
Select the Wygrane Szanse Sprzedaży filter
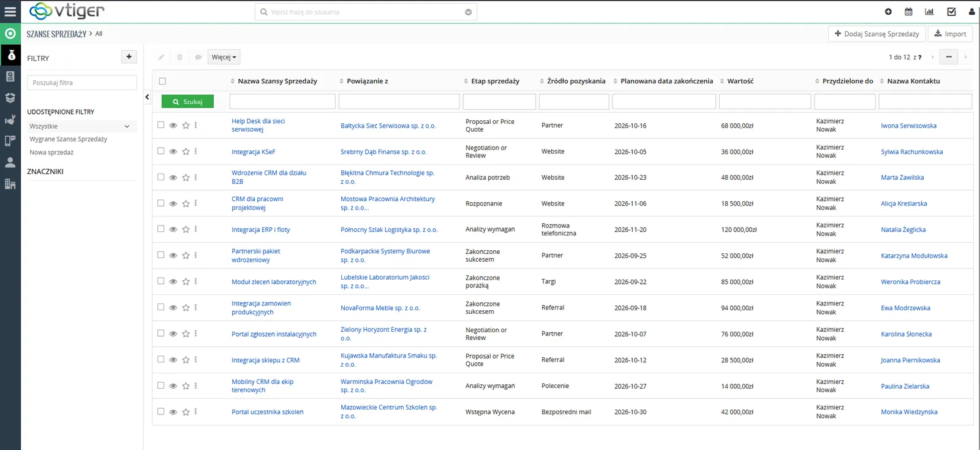pos(69,139)
